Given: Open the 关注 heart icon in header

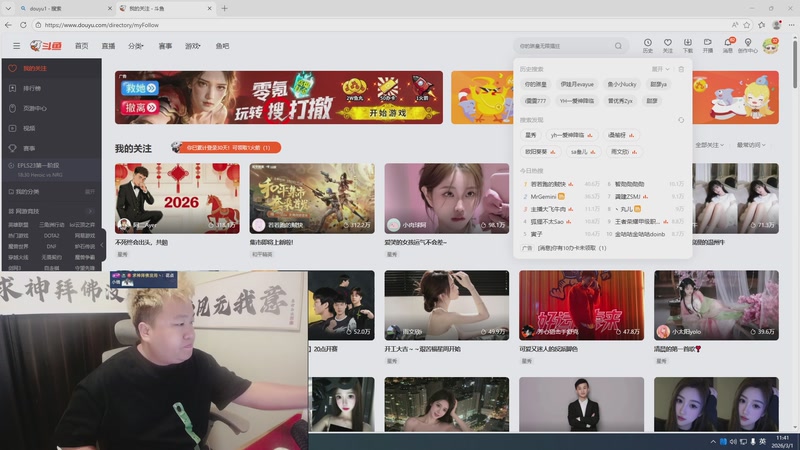Looking at the screenshot, I should click(667, 45).
